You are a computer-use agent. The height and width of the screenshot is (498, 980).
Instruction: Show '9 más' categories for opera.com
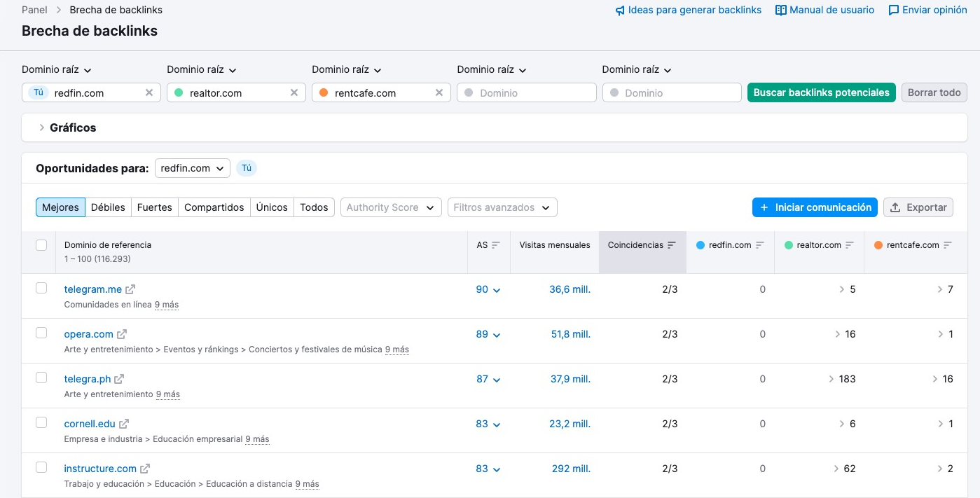(397, 350)
